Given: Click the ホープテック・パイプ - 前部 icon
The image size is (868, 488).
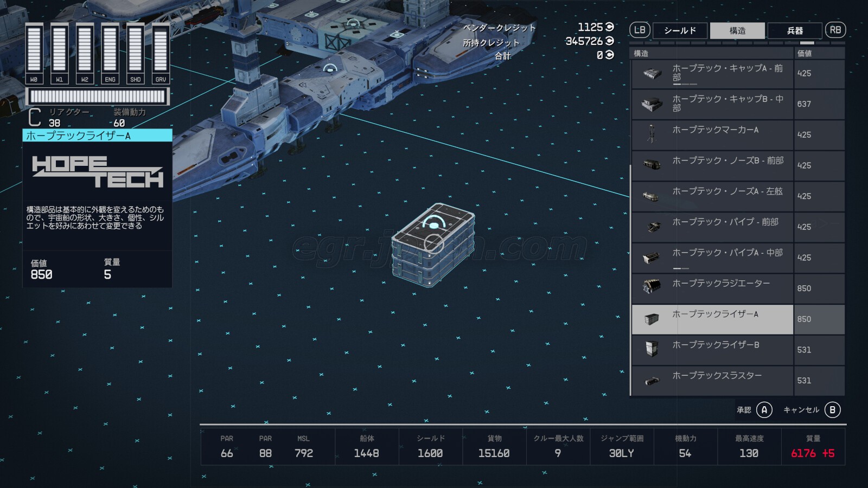Looking at the screenshot, I should (652, 227).
